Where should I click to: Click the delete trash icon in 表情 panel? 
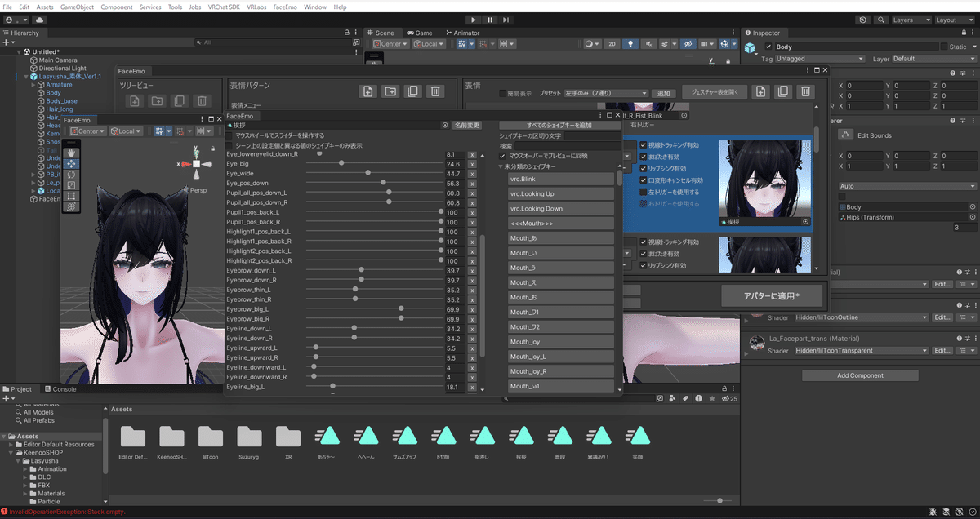(x=805, y=91)
